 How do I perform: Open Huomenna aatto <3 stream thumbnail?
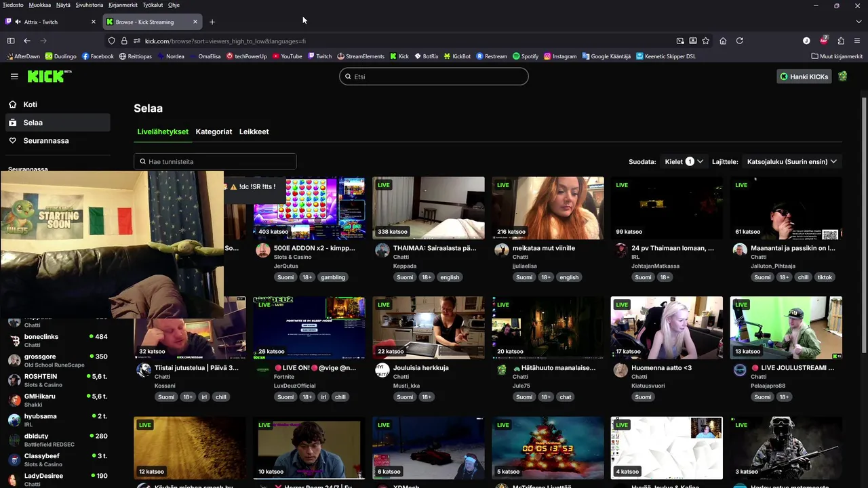[x=667, y=328]
